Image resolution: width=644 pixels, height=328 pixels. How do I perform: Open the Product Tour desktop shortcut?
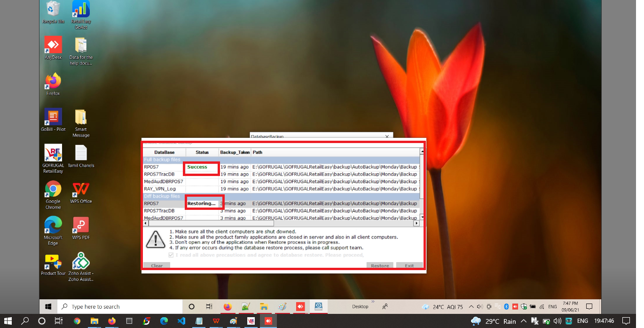point(53,264)
